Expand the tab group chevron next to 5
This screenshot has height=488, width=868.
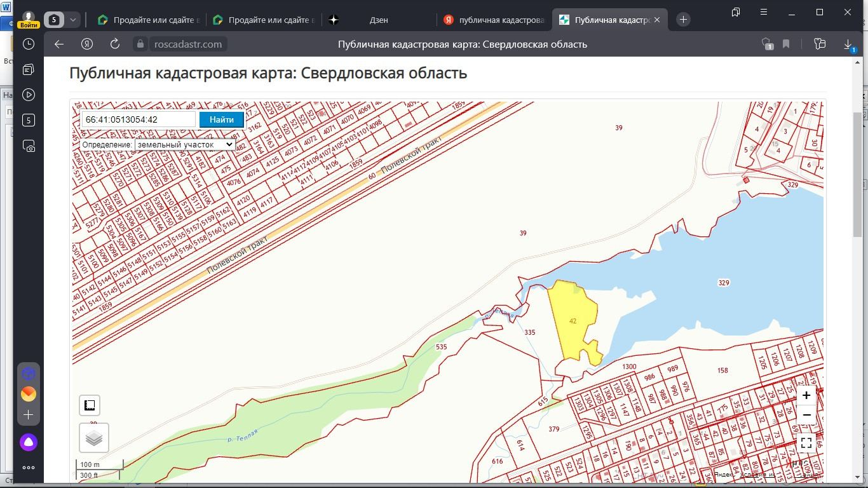point(73,20)
